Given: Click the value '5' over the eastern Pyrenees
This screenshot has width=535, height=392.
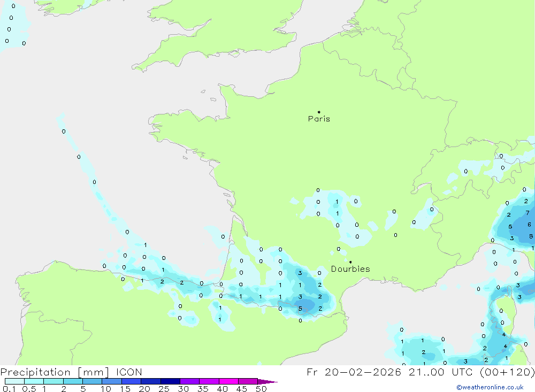Looking at the screenshot, I should coord(300,309).
